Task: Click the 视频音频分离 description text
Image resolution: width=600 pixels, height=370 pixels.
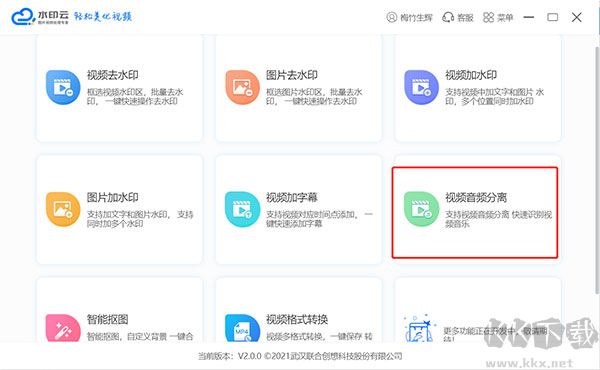Action: (x=499, y=219)
